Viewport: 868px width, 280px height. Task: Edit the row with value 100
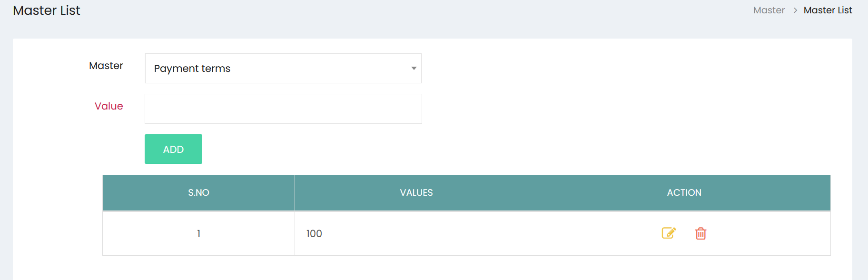(669, 233)
